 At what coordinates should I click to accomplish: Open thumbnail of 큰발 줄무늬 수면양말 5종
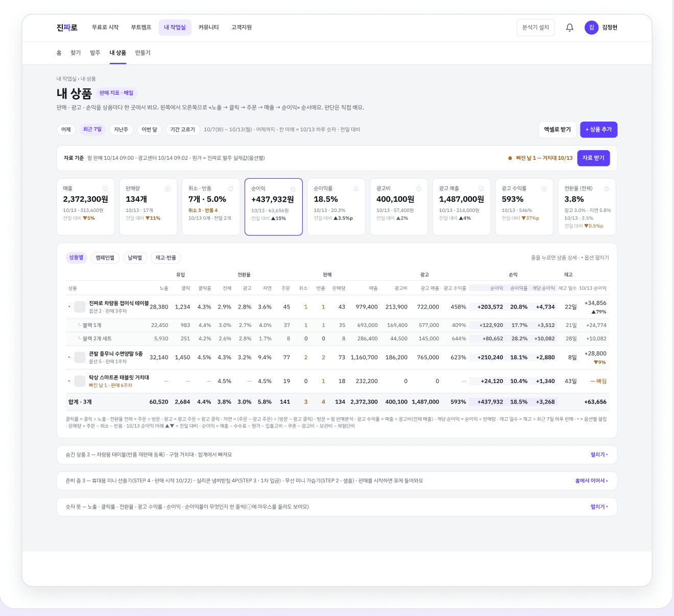coord(80,358)
